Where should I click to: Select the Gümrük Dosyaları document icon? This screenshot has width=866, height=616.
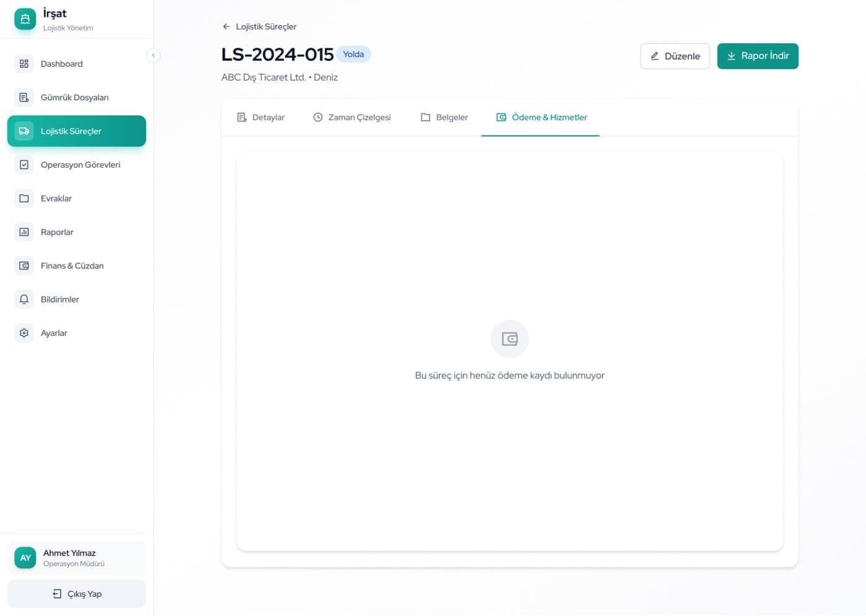(x=24, y=97)
